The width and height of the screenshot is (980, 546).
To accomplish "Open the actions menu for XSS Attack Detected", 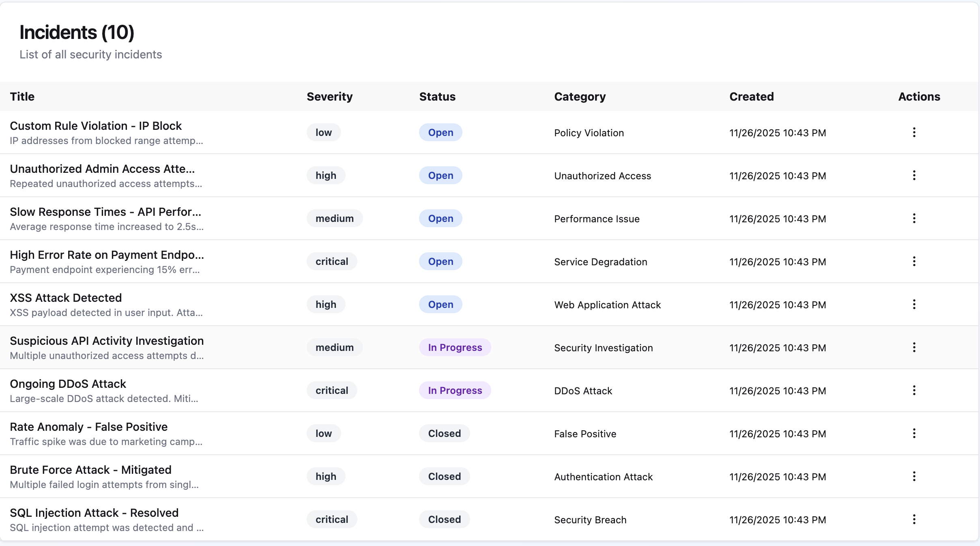I will [914, 304].
